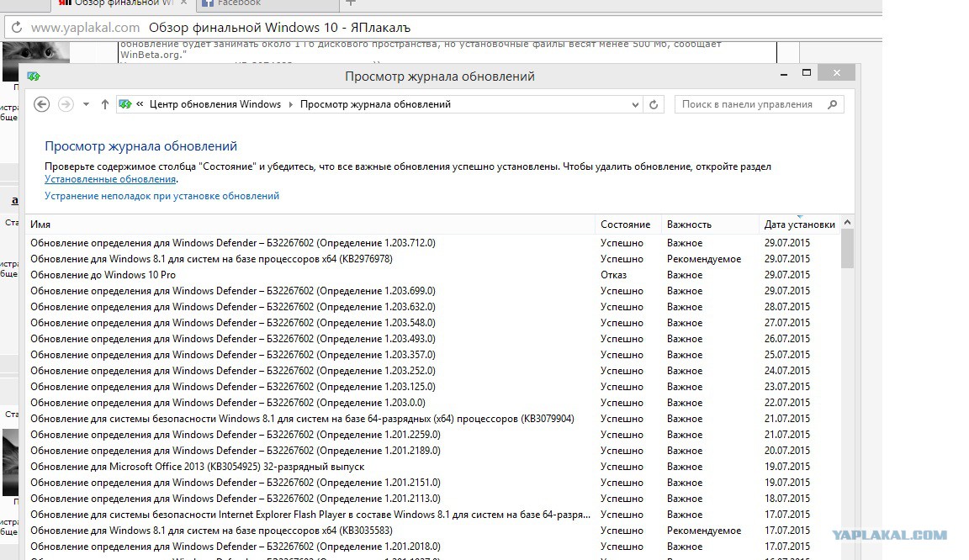Click the control panel search field
The width and height of the screenshot is (969, 560).
coord(759,104)
